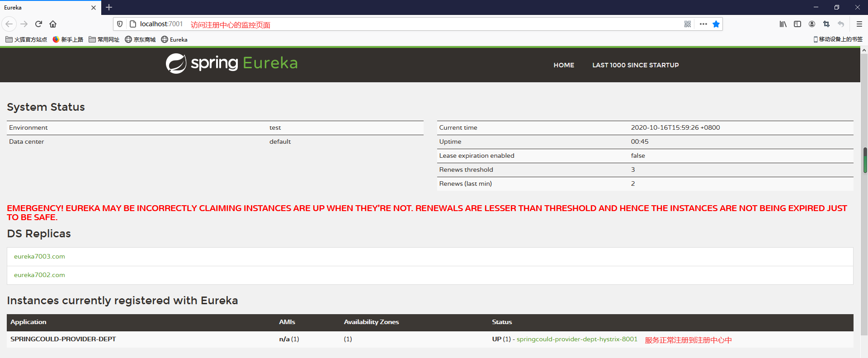Viewport: 868px width, 358px height.
Task: Select the Eureka browser tab
Action: point(50,8)
